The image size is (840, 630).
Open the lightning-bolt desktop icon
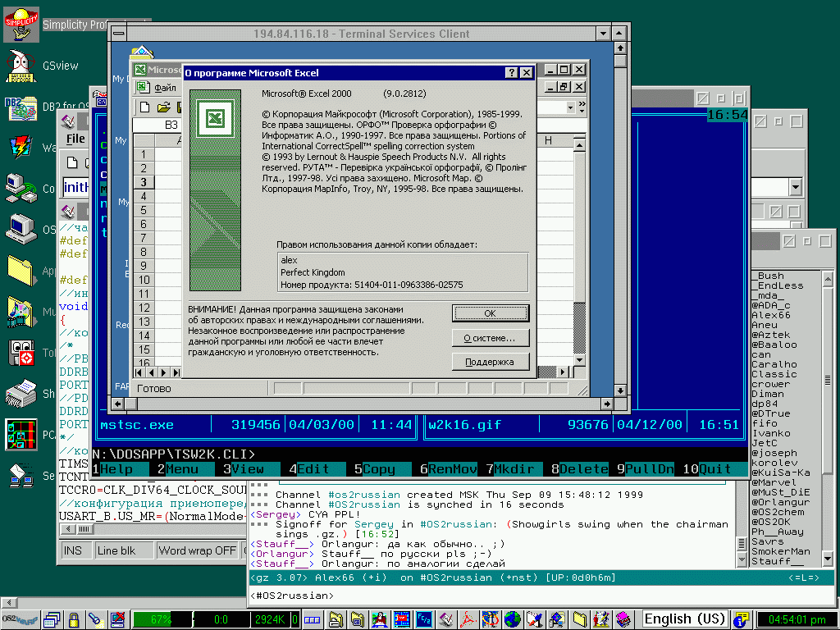21,148
